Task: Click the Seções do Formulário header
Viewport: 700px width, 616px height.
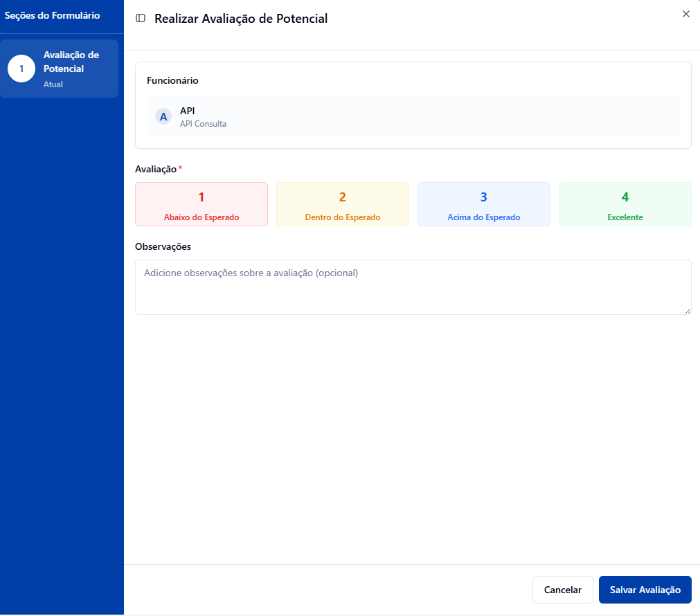Action: click(x=52, y=15)
